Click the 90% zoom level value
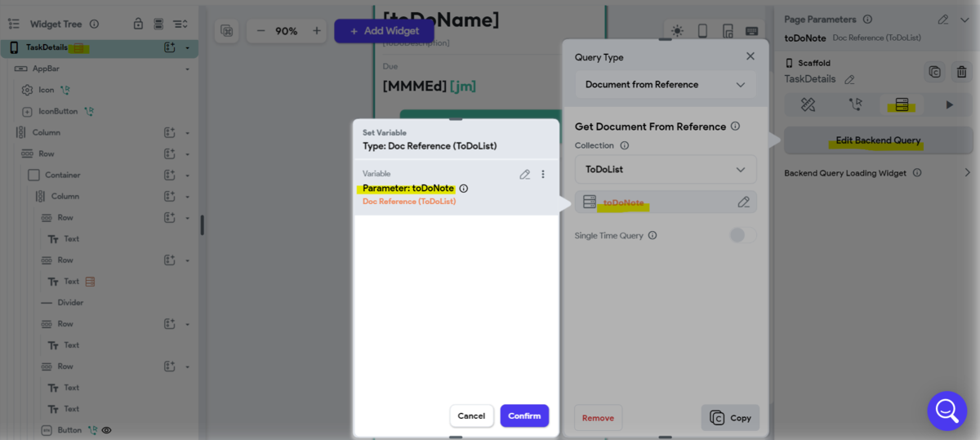This screenshot has width=980, height=440. click(286, 31)
